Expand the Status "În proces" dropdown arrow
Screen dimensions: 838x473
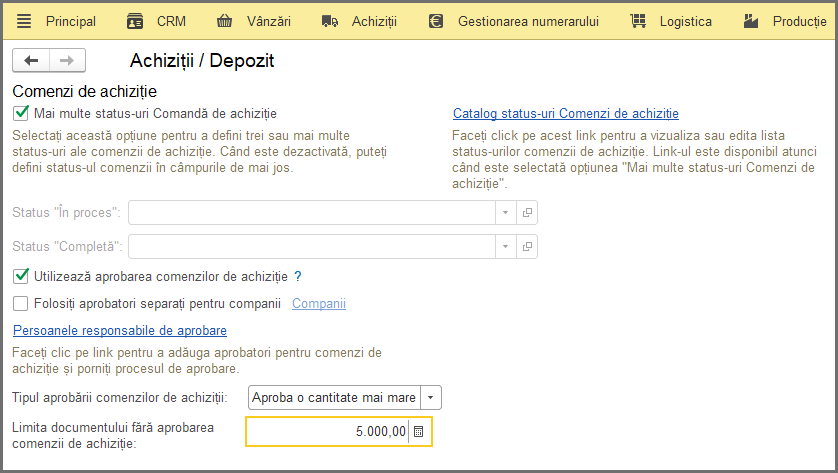506,213
